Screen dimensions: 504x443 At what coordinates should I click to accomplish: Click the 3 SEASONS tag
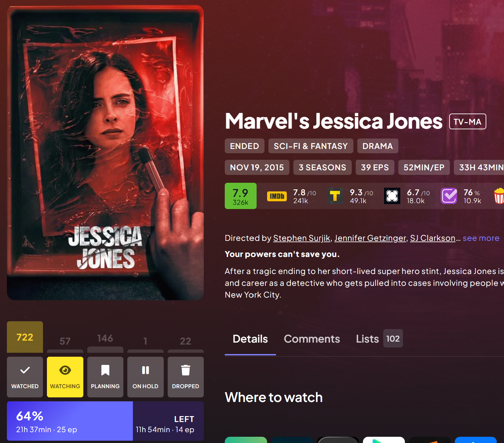click(x=323, y=167)
